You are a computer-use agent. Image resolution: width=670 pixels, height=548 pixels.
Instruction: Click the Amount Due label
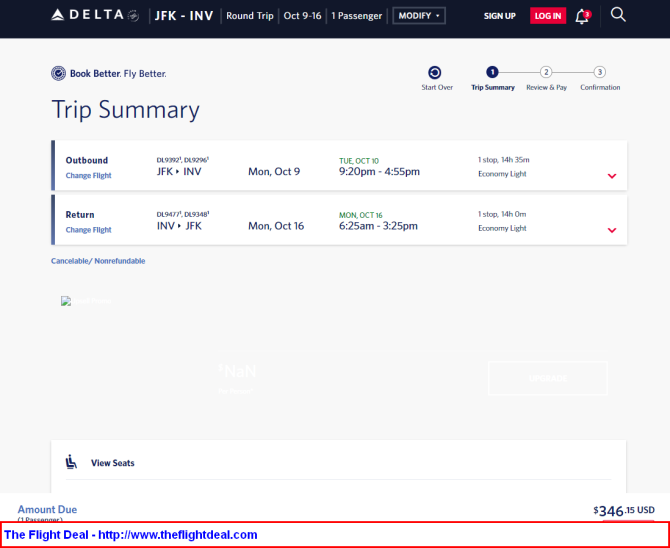(47, 509)
